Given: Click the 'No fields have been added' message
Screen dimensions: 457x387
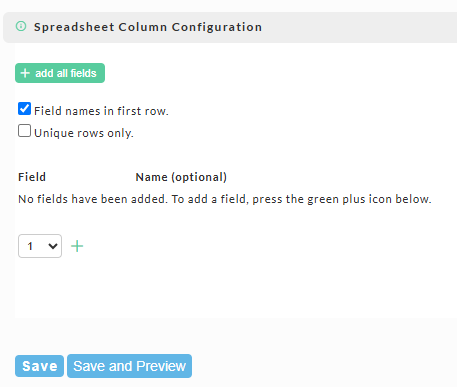Looking at the screenshot, I should click(x=225, y=199).
